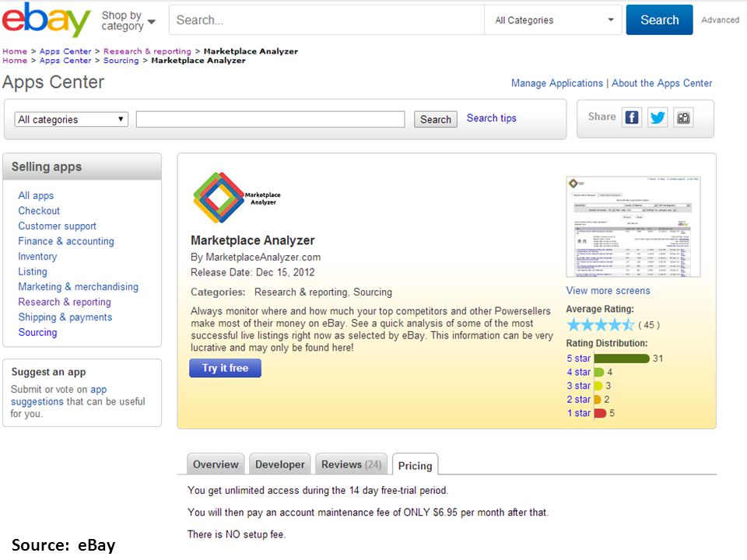Open Shop by category dropdown
The width and height of the screenshot is (747, 560).
point(128,20)
